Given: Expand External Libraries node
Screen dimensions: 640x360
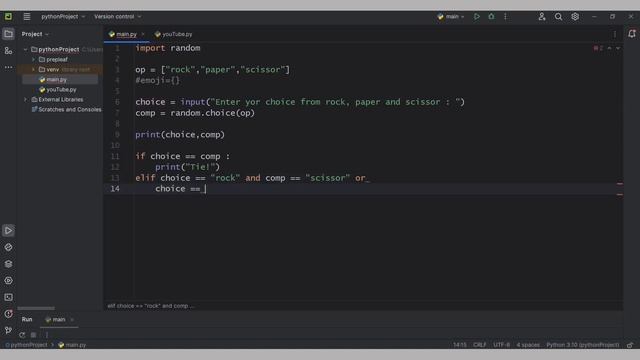Looking at the screenshot, I should click(x=25, y=100).
